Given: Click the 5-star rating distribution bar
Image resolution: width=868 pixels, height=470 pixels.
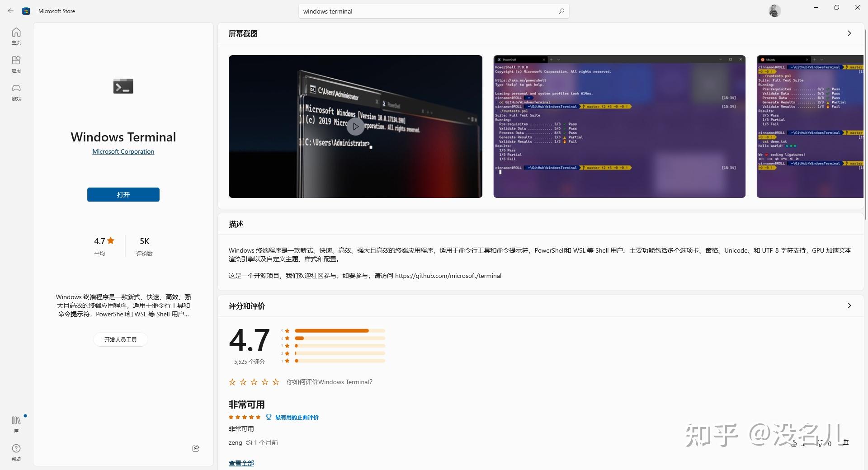Looking at the screenshot, I should click(x=339, y=331).
